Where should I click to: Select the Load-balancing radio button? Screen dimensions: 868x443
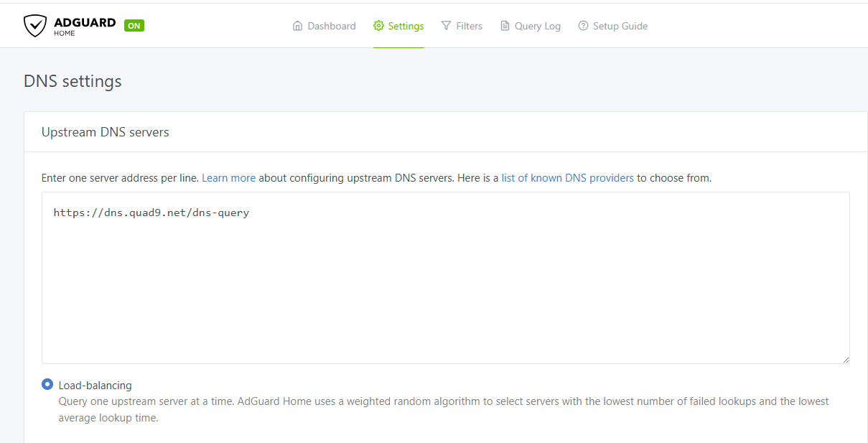tap(47, 385)
